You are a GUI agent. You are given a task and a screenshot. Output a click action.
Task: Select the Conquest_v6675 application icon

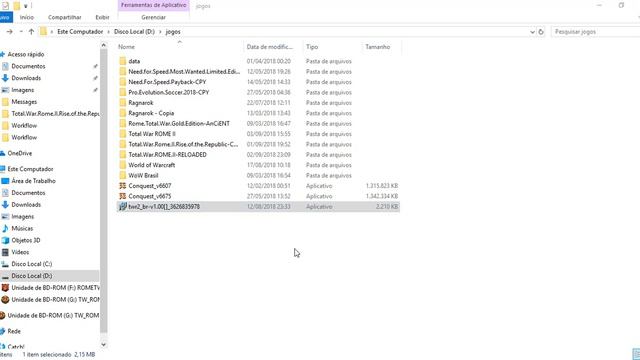coord(122,196)
